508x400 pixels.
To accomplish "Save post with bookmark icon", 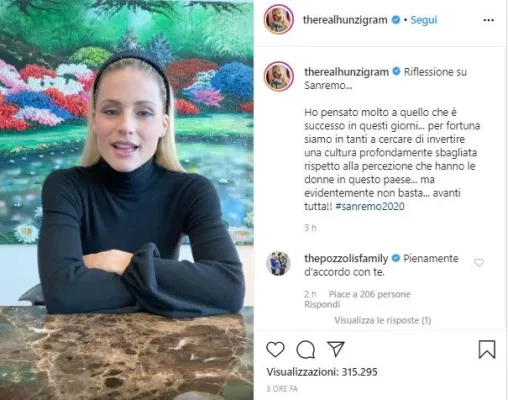I will pyautogui.click(x=487, y=349).
